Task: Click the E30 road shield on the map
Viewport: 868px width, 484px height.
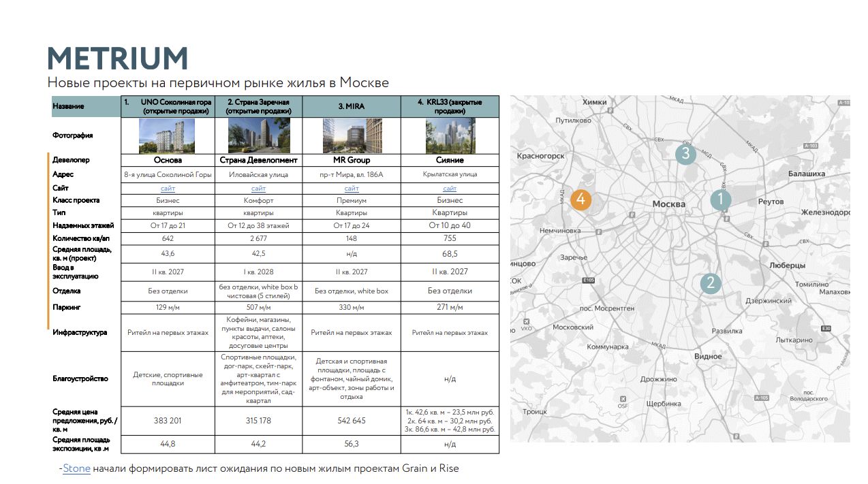Action: [826, 329]
